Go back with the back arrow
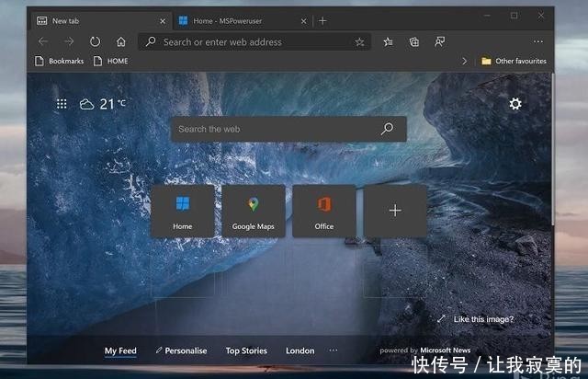Screen dimensions: 588x379 [43, 41]
